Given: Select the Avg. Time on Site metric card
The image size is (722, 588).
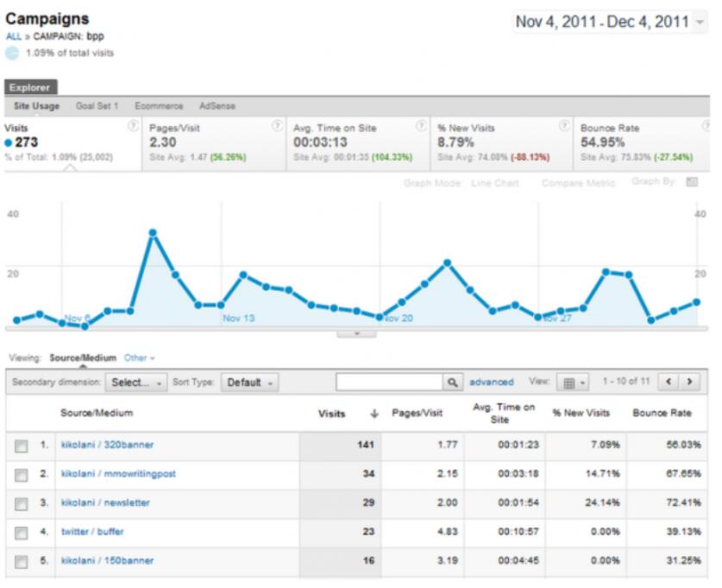Looking at the screenshot, I should click(x=358, y=143).
